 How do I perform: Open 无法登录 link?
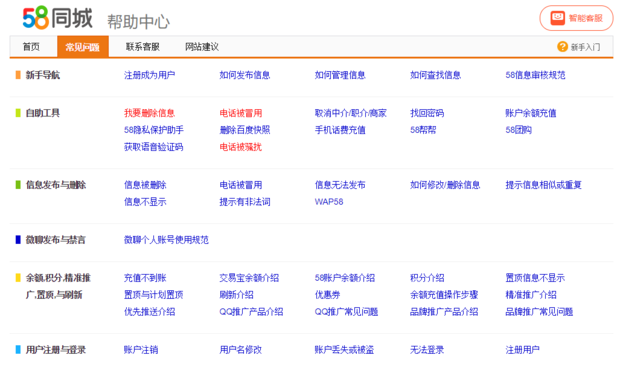click(427, 350)
